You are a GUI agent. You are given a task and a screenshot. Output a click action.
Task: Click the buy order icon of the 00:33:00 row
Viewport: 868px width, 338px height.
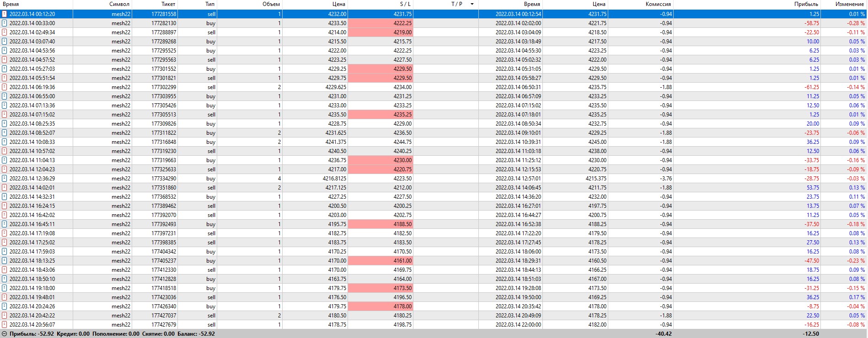pos(5,23)
